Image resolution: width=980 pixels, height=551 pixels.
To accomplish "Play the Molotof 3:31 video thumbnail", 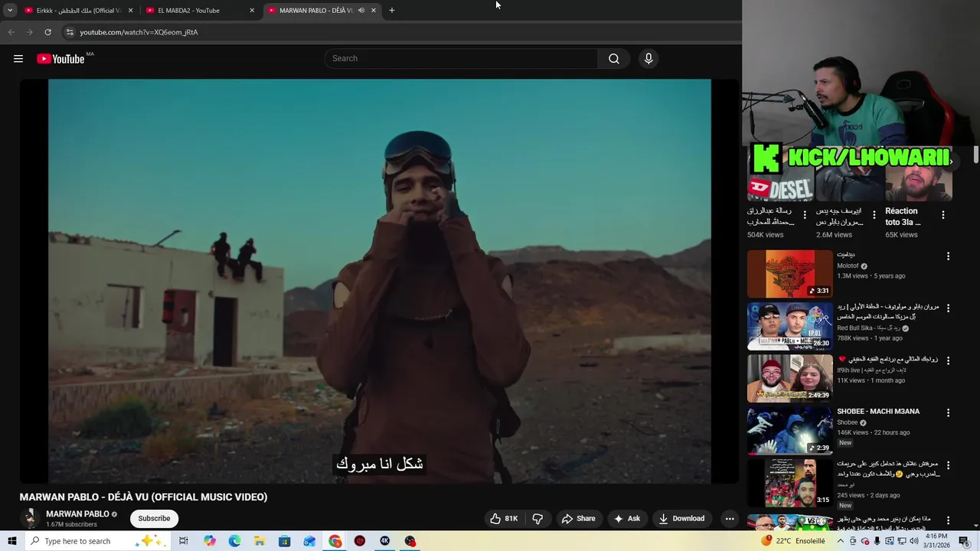I will [x=789, y=273].
